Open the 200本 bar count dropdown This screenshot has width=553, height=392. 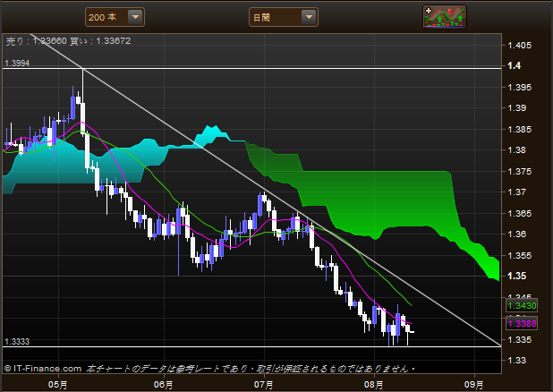click(115, 17)
